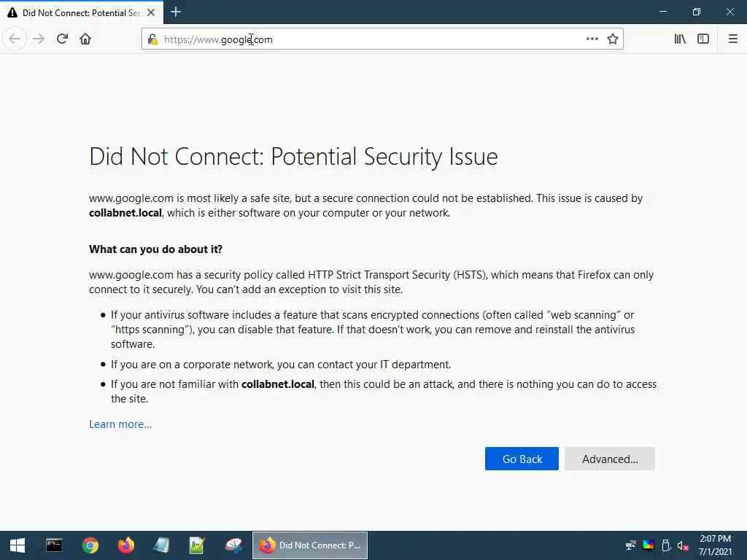Screen dimensions: 747x560
Task: Click the muted volume tray icon
Action: coord(684,545)
